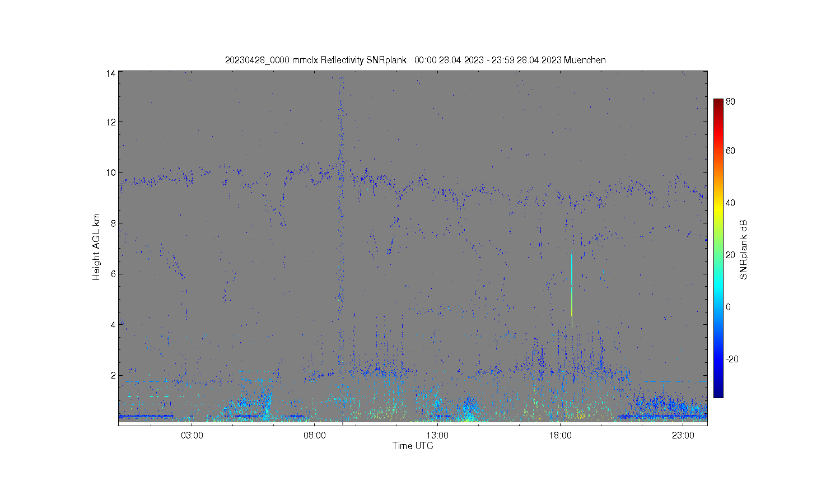Viewport: 840px width, 504px height.
Task: Click the colorbar value 80
Action: [730, 102]
